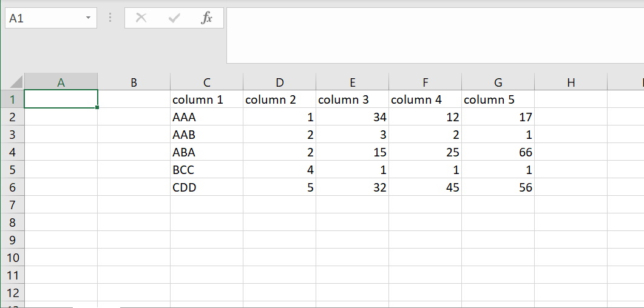Screen dimensions: 644x308
Task: Click the Insert Function fx icon
Action: pos(206,18)
